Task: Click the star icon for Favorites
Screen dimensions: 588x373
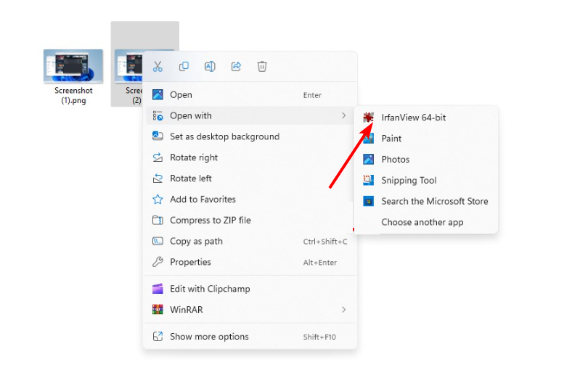Action: [x=158, y=199]
